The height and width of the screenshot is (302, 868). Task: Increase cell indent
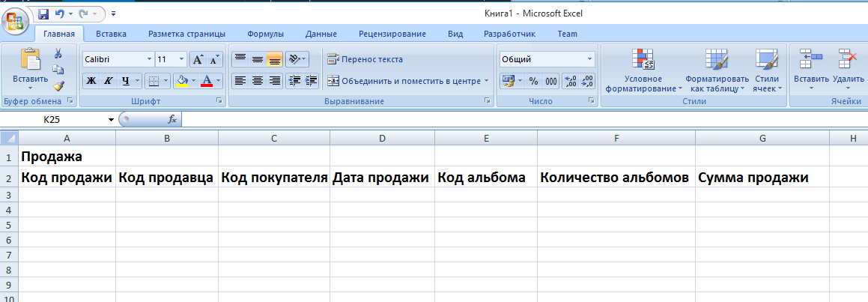[x=312, y=81]
